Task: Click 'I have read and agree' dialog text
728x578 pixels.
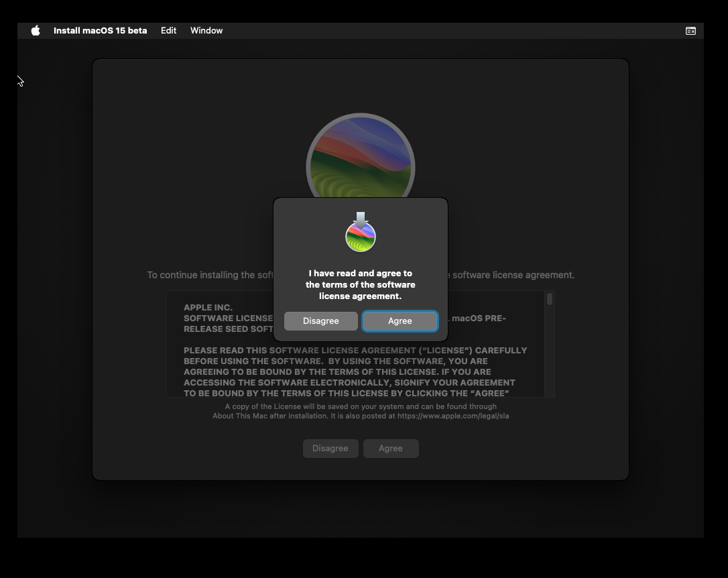Action: coord(360,284)
